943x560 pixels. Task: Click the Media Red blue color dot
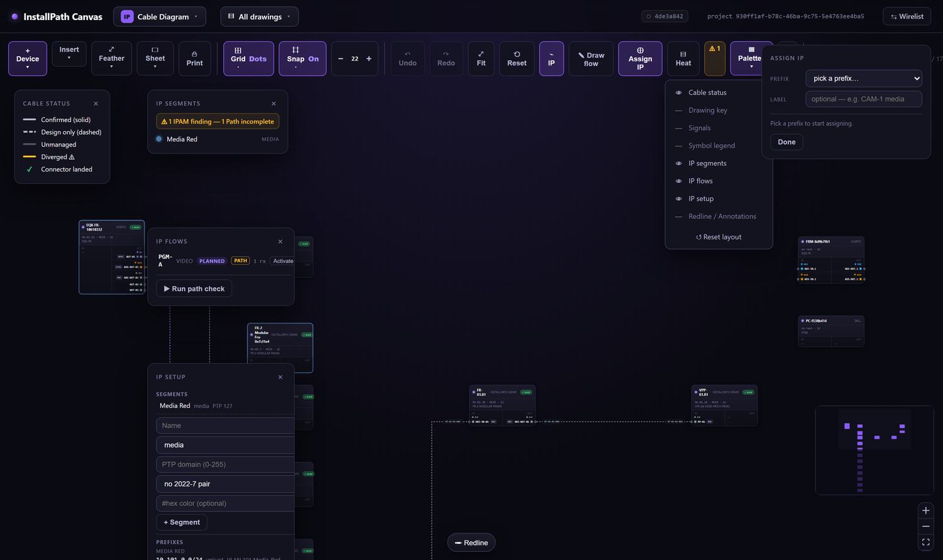point(159,139)
